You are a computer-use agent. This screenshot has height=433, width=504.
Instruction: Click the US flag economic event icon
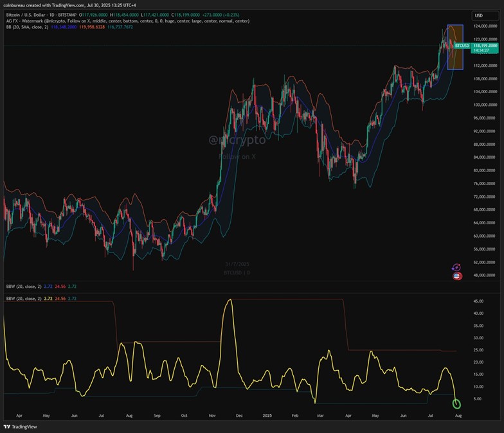pos(456,276)
